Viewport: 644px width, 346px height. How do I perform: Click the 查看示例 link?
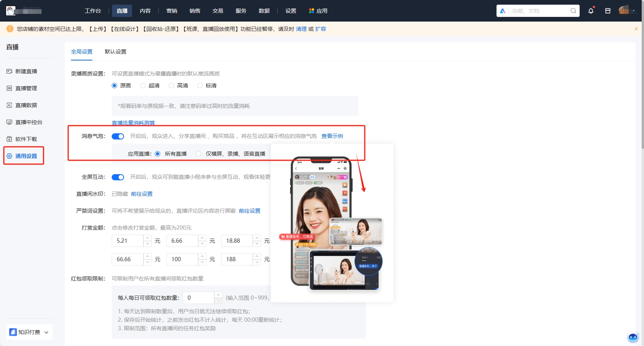tap(332, 136)
